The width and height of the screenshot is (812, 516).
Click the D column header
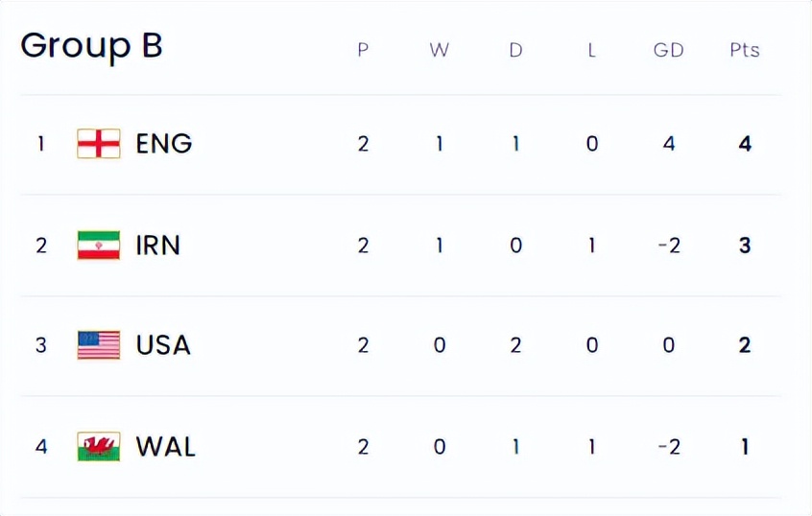(515, 50)
